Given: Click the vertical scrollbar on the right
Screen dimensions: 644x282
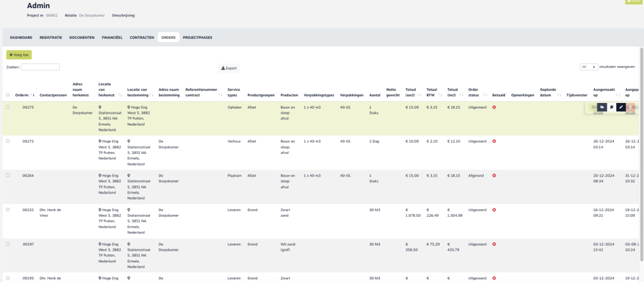Looking at the screenshot, I should click(641, 154).
